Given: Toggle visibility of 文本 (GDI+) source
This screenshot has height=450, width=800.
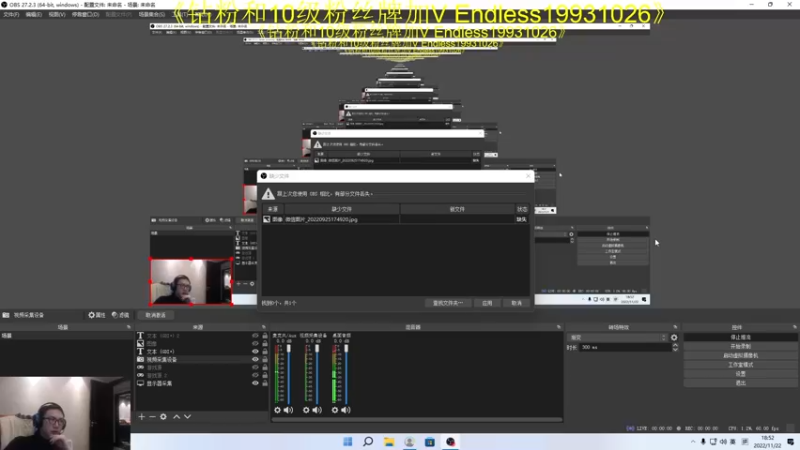Looking at the screenshot, I should click(x=255, y=352).
